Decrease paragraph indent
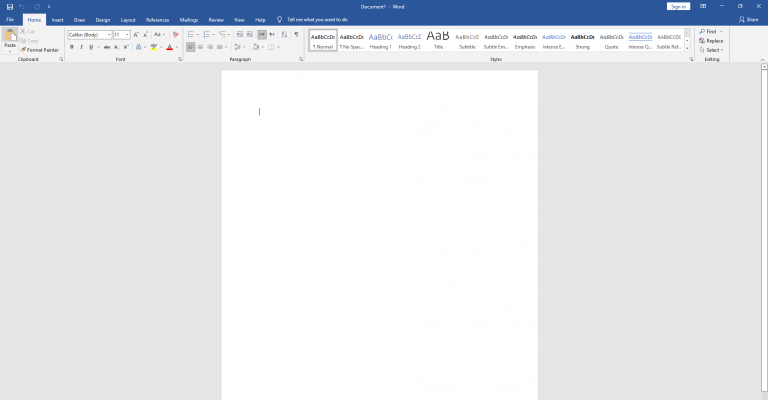This screenshot has height=400, width=768. click(240, 34)
